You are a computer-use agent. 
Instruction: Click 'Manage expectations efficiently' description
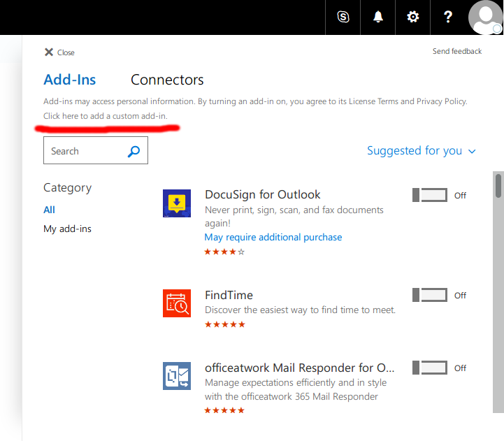pyautogui.click(x=296, y=389)
